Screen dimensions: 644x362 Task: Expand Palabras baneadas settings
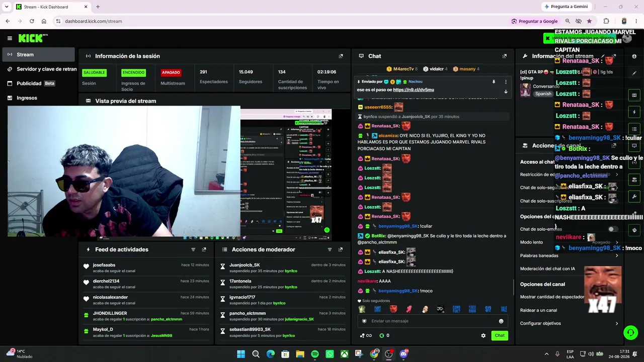(x=570, y=255)
